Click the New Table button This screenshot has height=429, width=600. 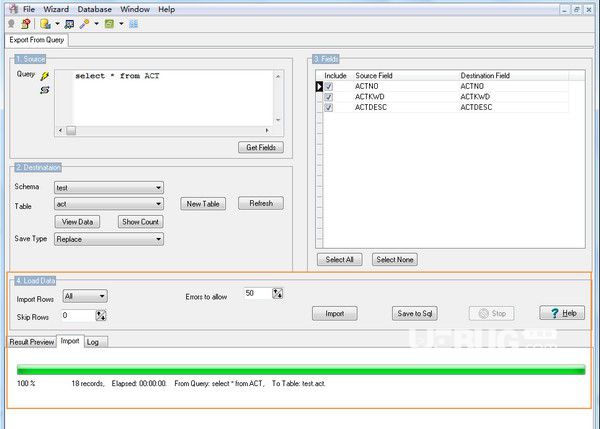[x=203, y=204]
